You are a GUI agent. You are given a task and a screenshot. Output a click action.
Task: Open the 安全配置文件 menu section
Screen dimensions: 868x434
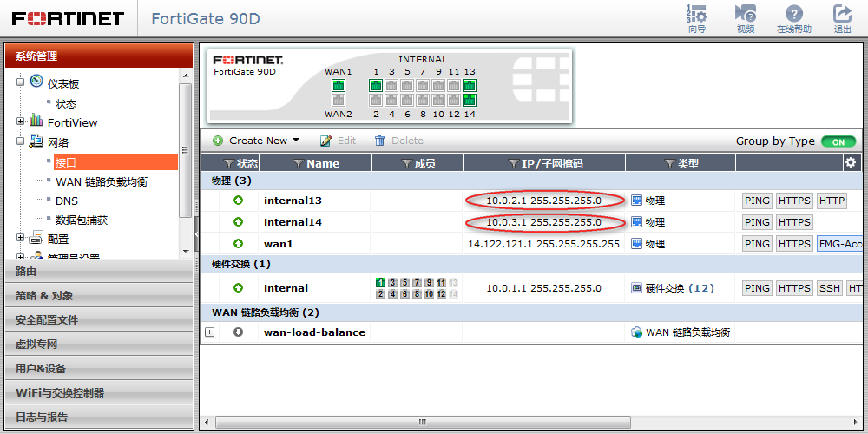coord(99,320)
